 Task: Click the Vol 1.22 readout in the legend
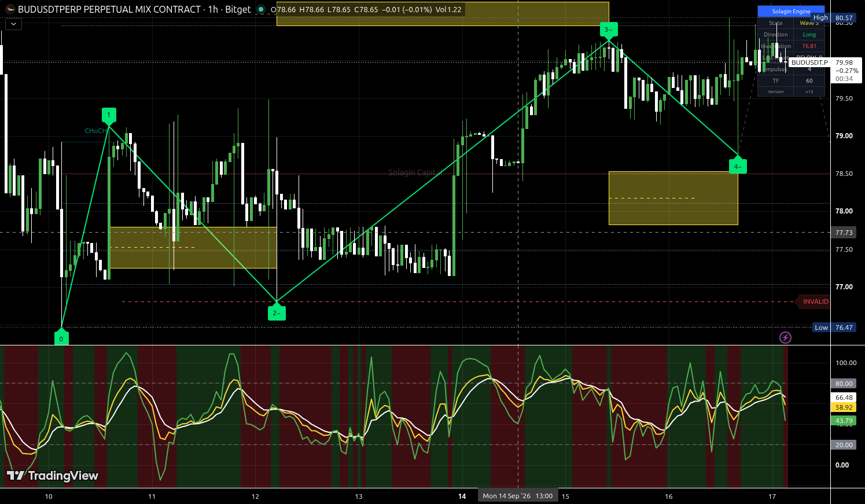pyautogui.click(x=448, y=9)
